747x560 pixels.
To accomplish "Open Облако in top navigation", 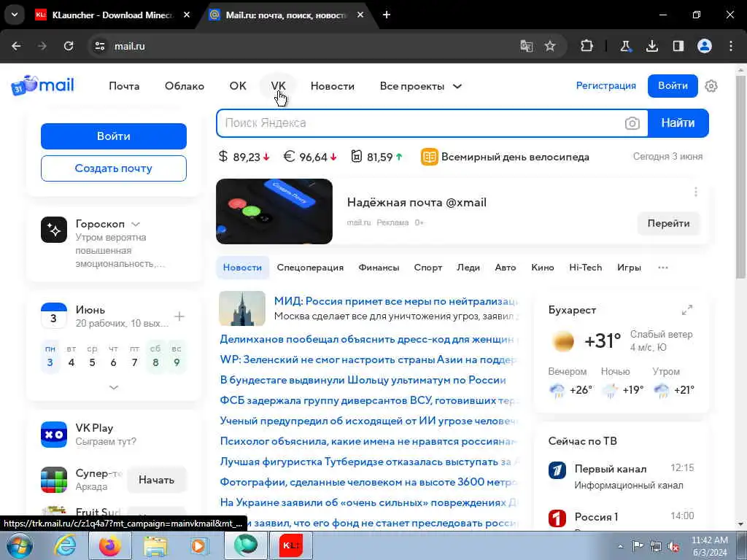I will 185,86.
